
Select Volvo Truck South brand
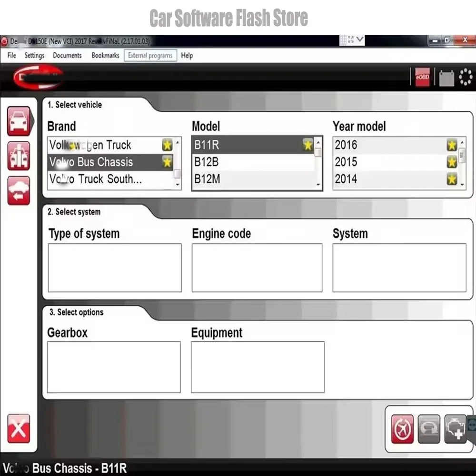pos(110,179)
